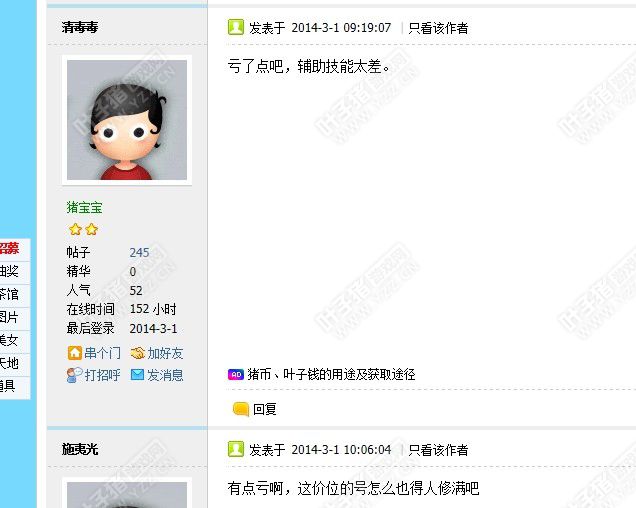The height and width of the screenshot is (508, 636).
Task: Click the 回复 reply text
Action: (x=265, y=409)
